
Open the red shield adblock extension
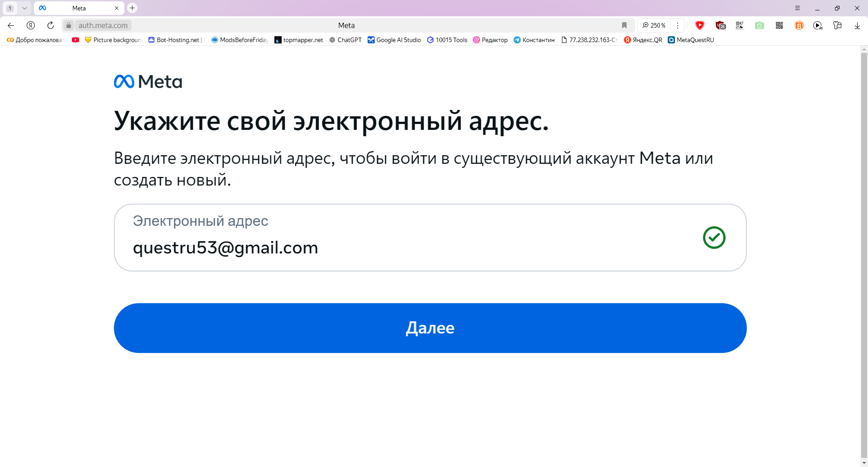[700, 25]
